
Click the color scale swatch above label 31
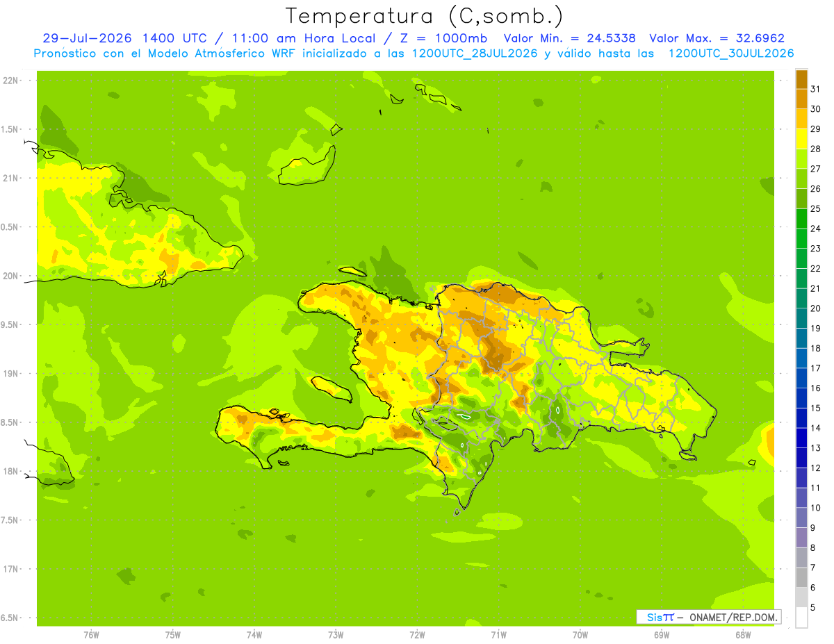[x=801, y=79]
